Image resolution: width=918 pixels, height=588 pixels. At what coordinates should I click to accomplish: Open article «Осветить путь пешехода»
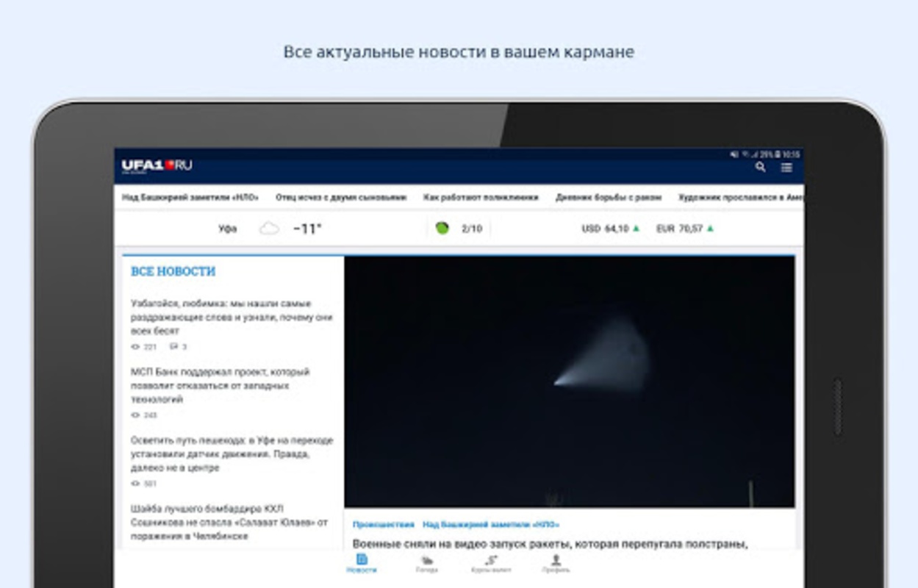tap(232, 454)
